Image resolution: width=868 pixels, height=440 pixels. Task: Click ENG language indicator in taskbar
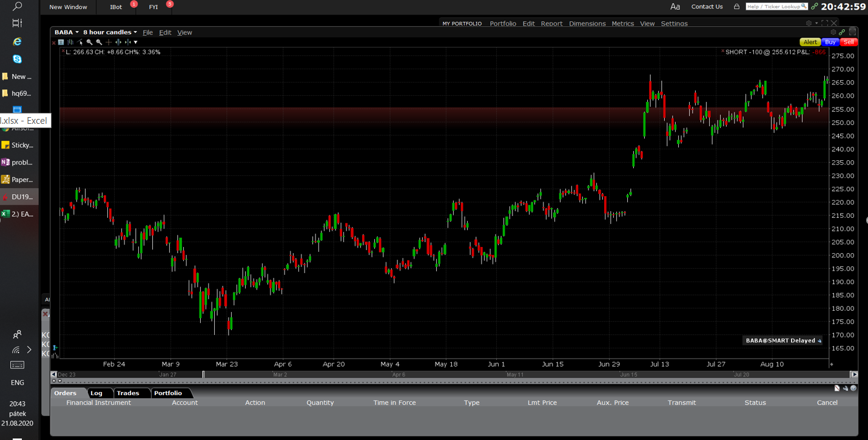(x=17, y=382)
